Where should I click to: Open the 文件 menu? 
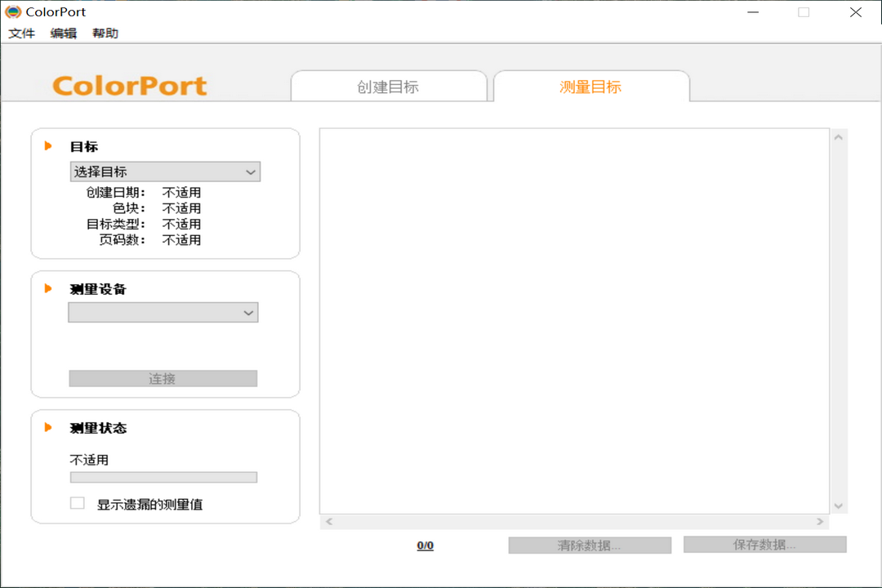[20, 33]
